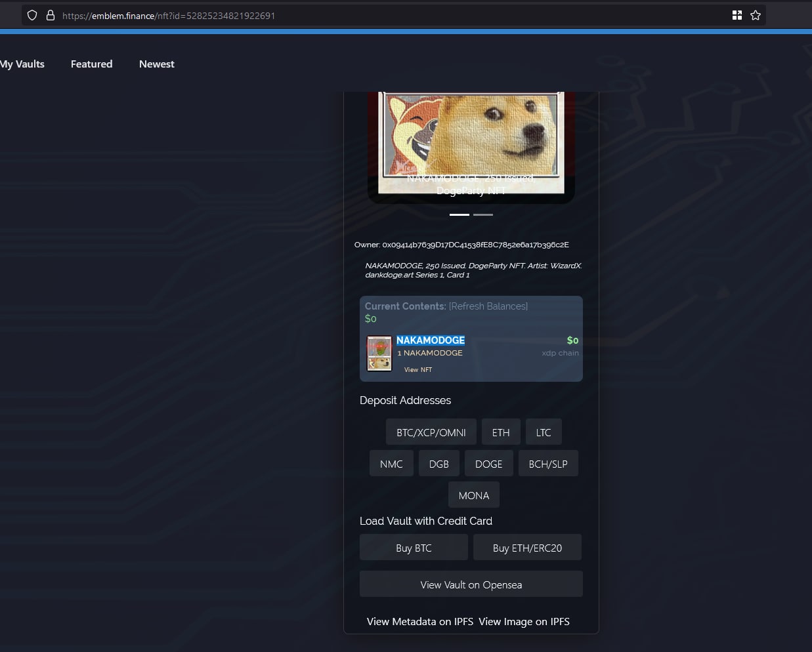Click the emblem.finance URL address bar
Image resolution: width=812 pixels, height=652 pixels.
click(x=394, y=15)
